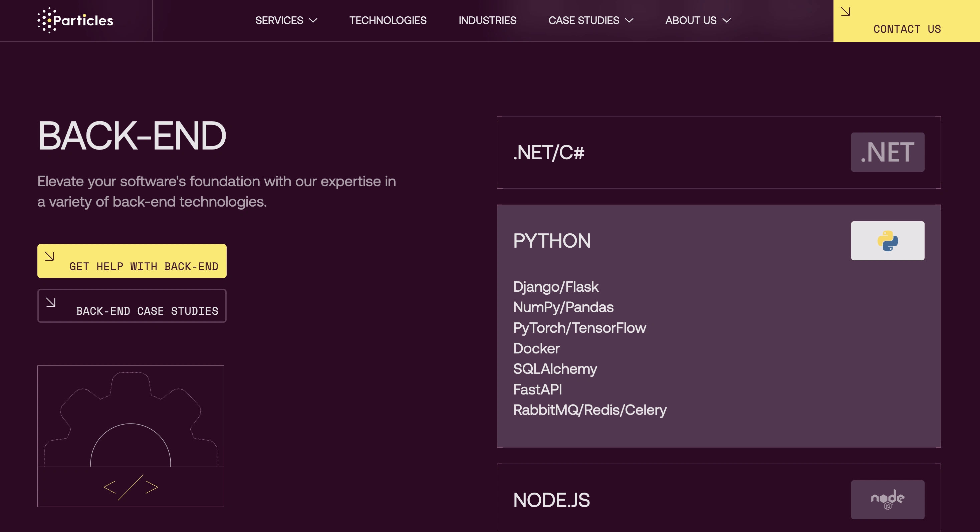Click the code brackets icon in illustration
The height and width of the screenshot is (532, 980).
pyautogui.click(x=131, y=487)
